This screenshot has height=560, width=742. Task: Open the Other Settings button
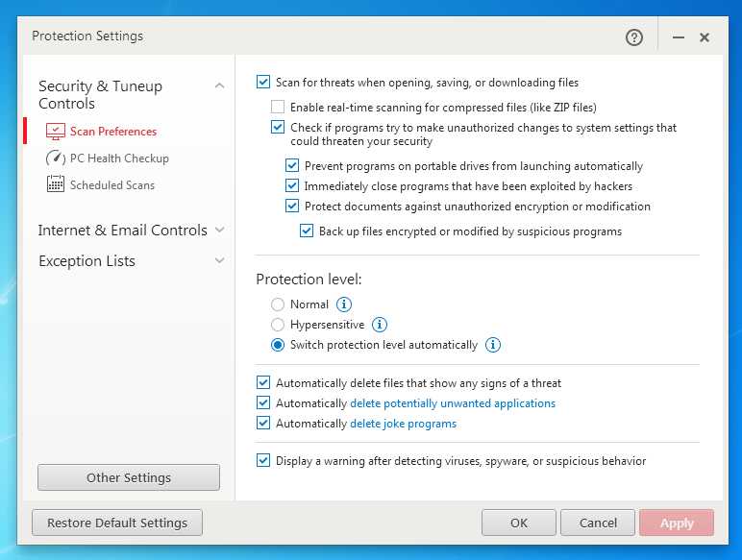129,477
